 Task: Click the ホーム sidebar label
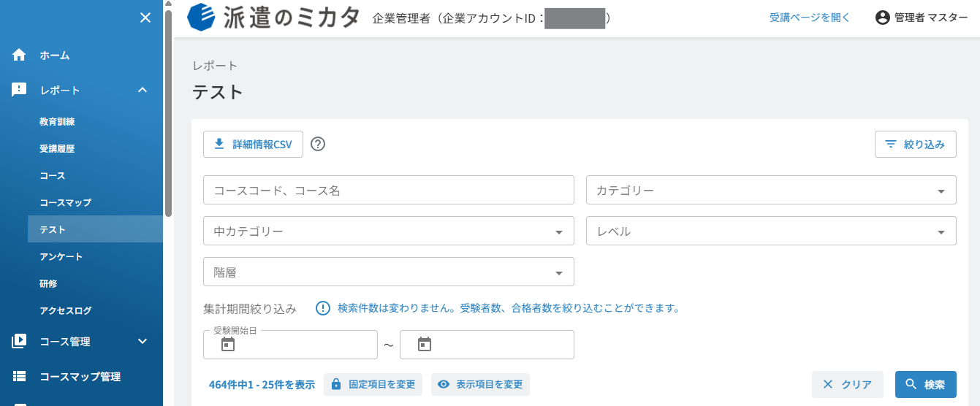55,55
